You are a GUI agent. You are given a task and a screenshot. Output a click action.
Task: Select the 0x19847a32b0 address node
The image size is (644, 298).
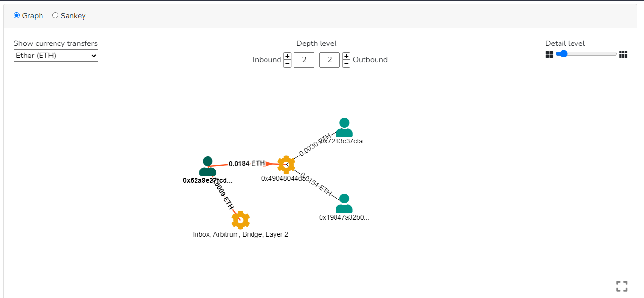[344, 203]
